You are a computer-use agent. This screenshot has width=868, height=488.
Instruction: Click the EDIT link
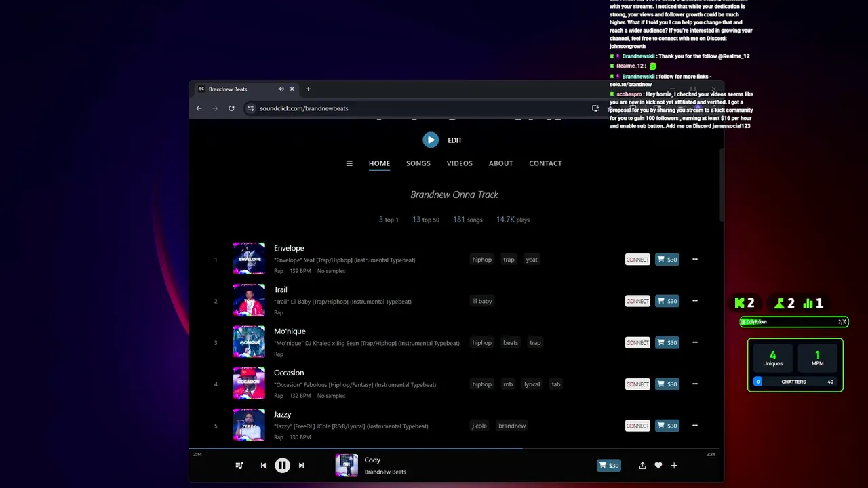click(455, 140)
